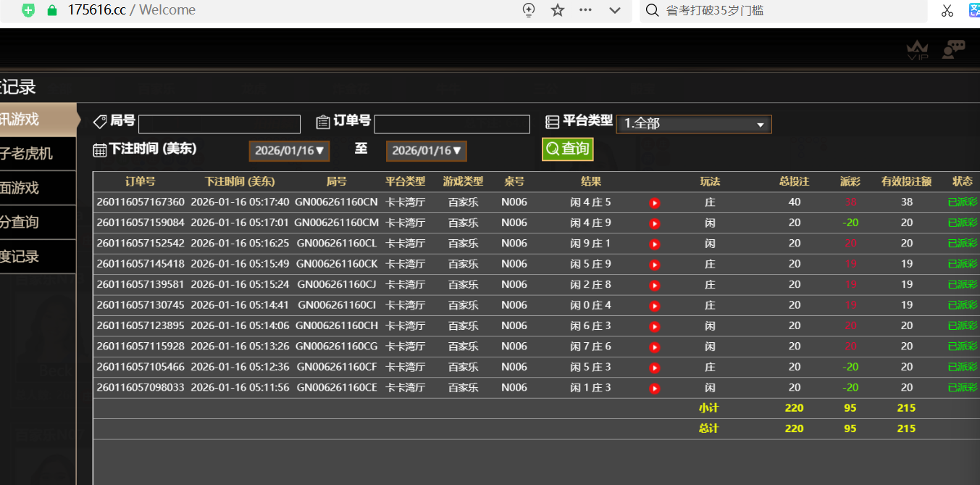Open the customer service chat icon
This screenshot has width=980, height=485.
pos(953,49)
